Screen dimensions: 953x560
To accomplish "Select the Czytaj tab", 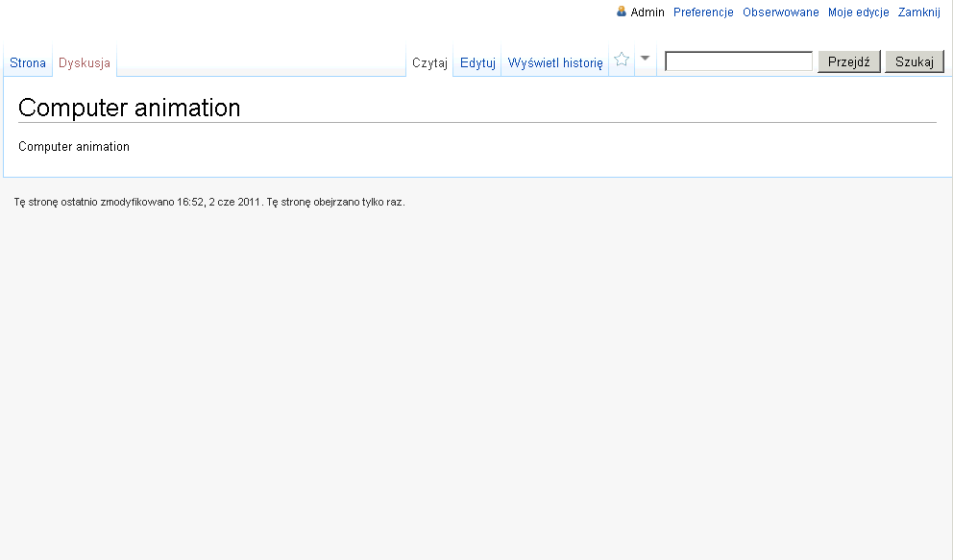I will (x=429, y=63).
